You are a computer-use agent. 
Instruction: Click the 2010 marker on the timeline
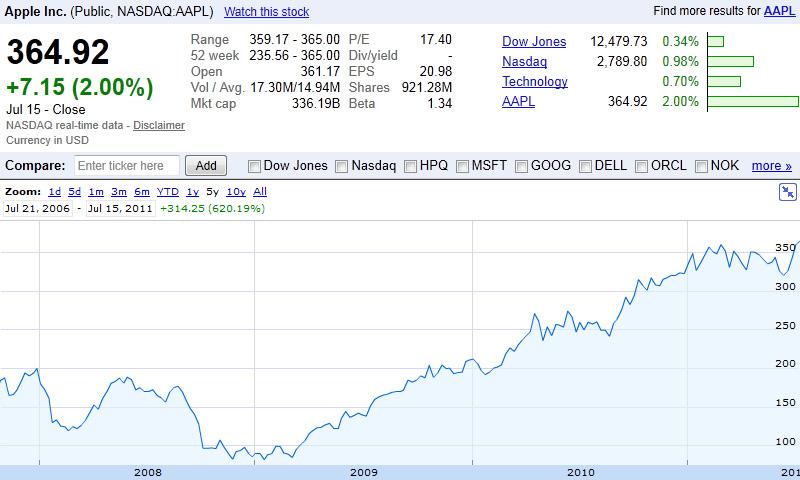click(581, 472)
